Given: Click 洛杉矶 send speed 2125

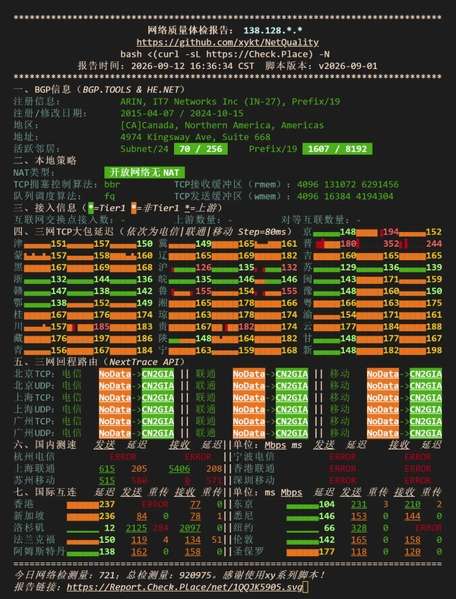Looking at the screenshot, I should pyautogui.click(x=136, y=528).
